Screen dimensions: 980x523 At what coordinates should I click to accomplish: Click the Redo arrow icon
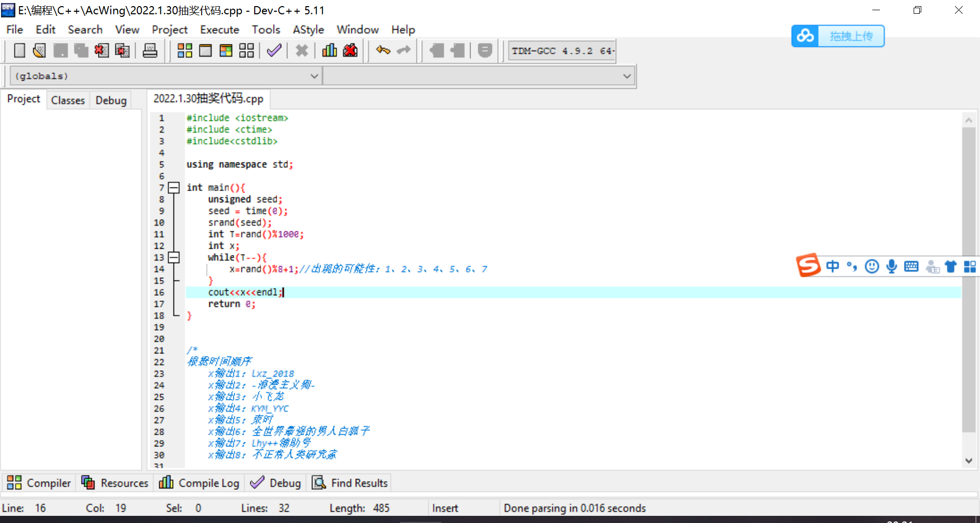404,50
